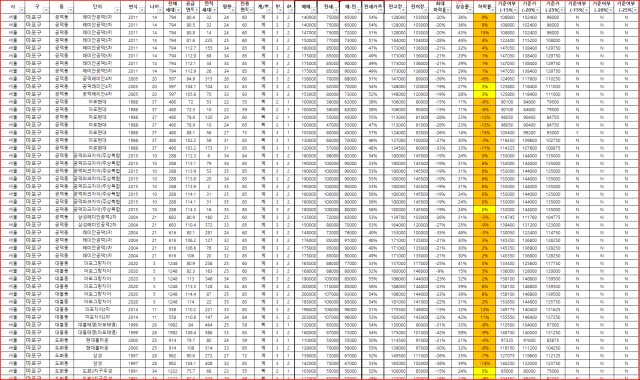Open the 최대하락률 column filter dropdown
The width and height of the screenshot is (640, 380).
(x=448, y=10)
